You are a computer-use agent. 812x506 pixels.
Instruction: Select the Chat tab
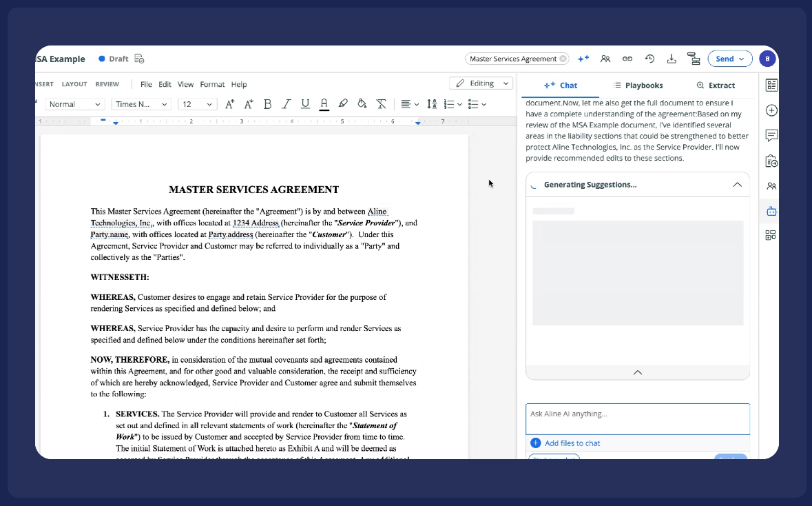561,85
